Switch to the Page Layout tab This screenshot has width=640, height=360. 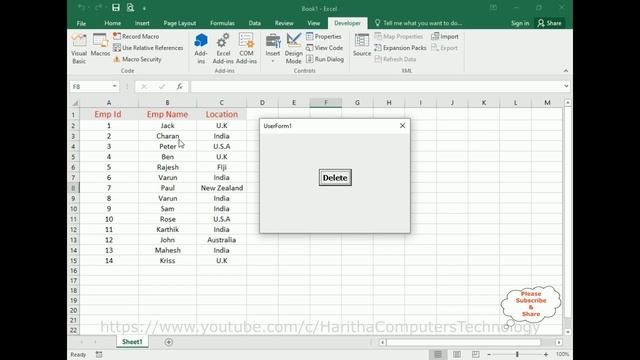(x=180, y=23)
